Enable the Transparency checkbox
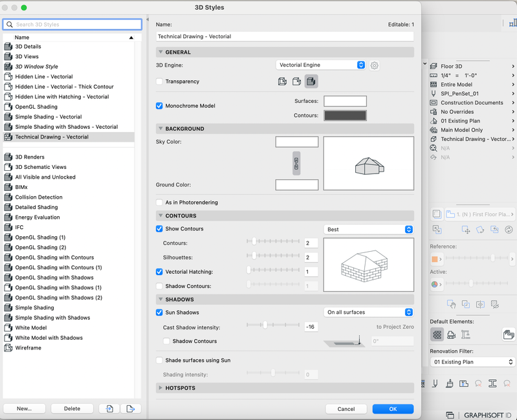 tap(160, 82)
